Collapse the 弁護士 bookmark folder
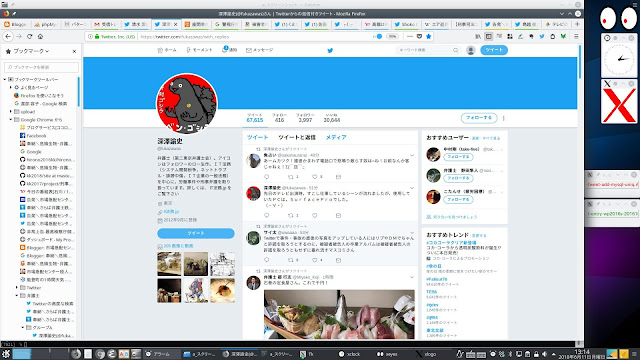 click(17, 296)
